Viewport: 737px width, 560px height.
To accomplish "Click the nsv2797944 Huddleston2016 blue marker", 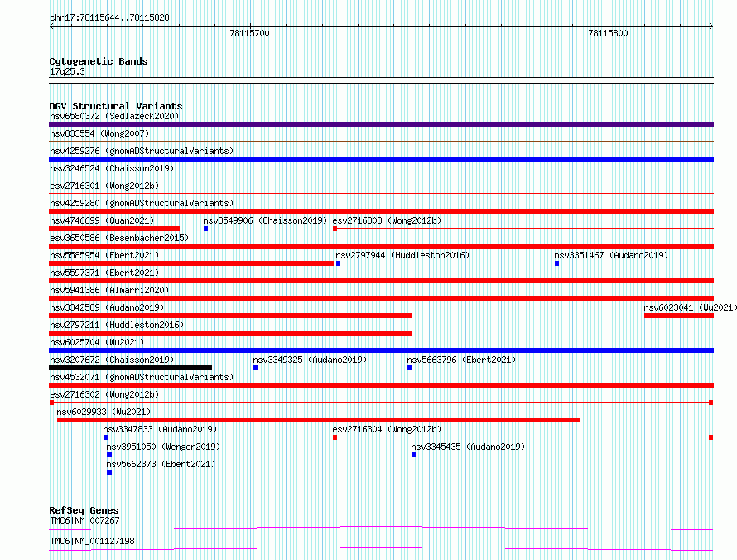I will pos(339,263).
